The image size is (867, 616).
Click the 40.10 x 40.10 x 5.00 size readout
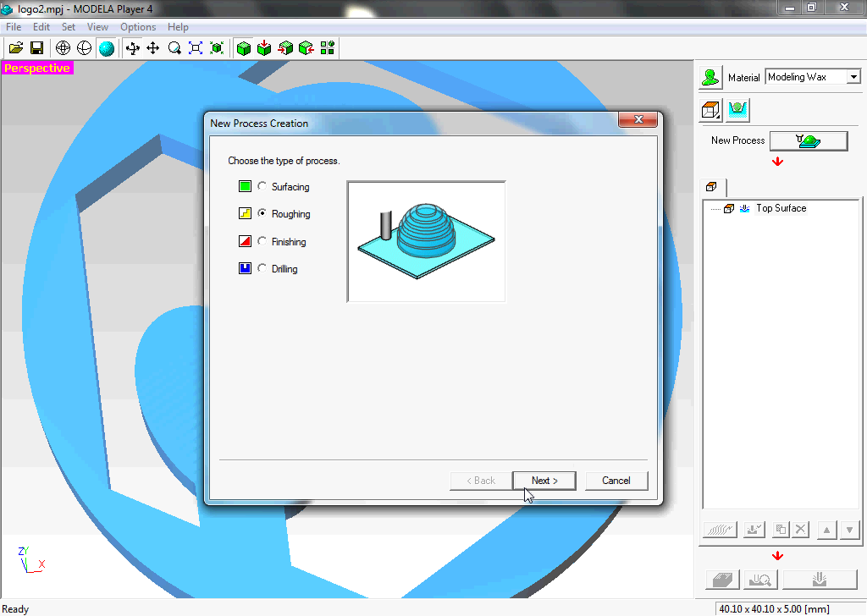tap(774, 609)
